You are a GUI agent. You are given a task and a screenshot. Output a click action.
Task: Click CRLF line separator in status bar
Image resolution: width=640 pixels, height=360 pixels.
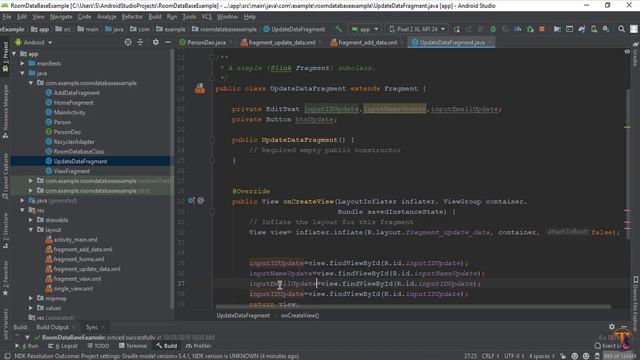[x=491, y=356]
